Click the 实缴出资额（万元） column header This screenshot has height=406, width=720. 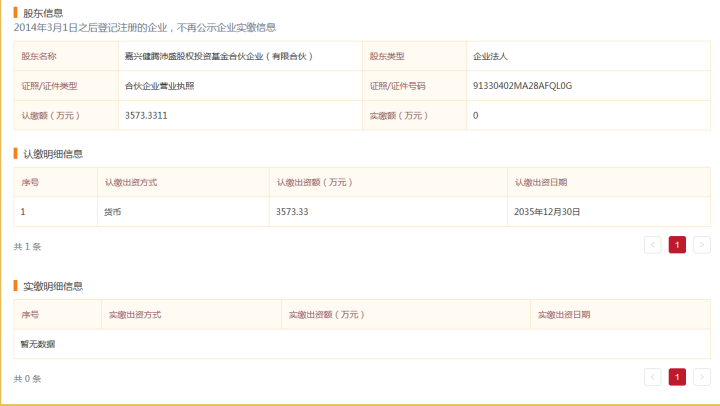325,315
